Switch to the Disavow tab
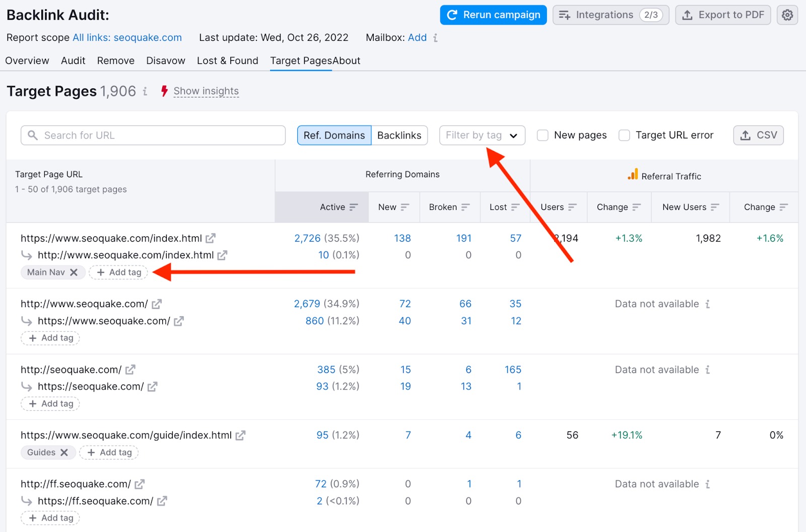 [165, 60]
